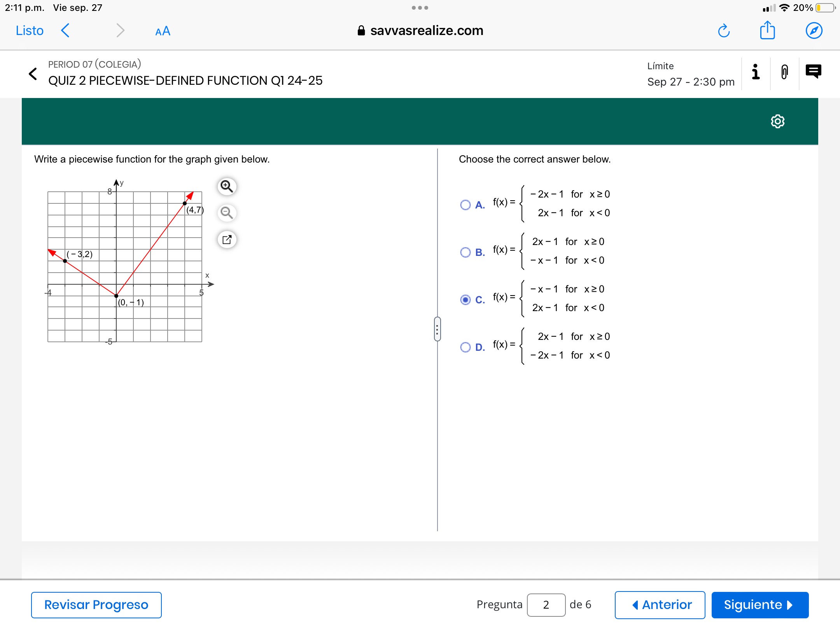
Task: Tap the savvasrealize.com address bar
Action: pyautogui.click(x=420, y=30)
